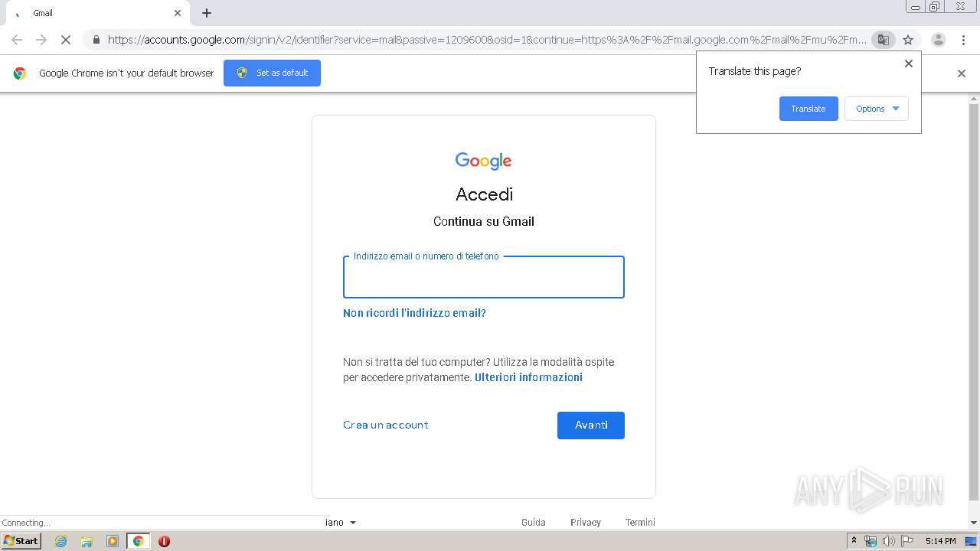
Task: Open the language selector dropdown
Action: [341, 523]
